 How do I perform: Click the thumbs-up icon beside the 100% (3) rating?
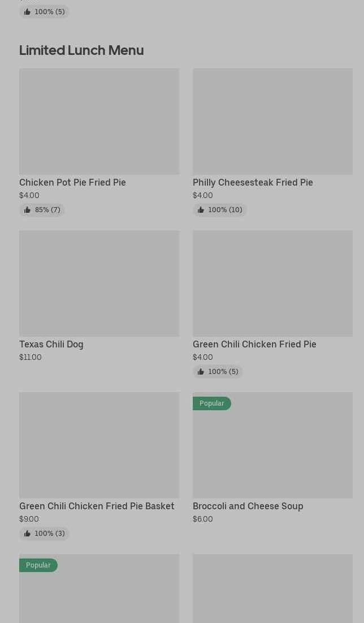click(27, 534)
